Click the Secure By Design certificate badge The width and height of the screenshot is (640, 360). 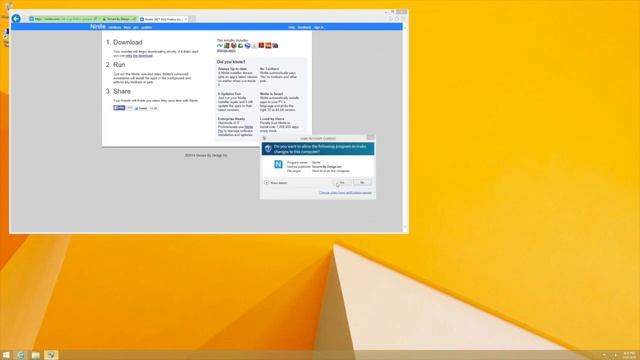[119, 19]
